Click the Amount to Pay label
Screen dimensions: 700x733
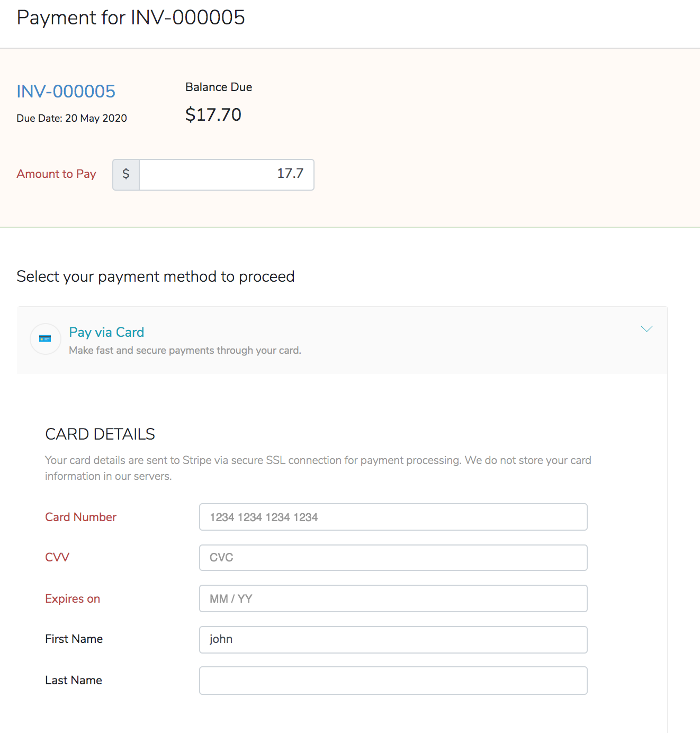(x=56, y=174)
